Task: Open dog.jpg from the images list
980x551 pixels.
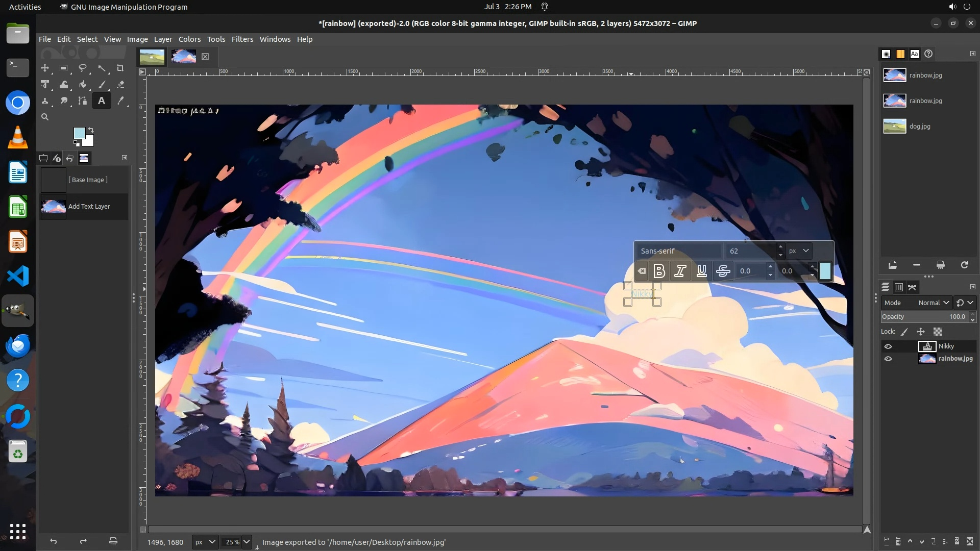Action: click(919, 127)
